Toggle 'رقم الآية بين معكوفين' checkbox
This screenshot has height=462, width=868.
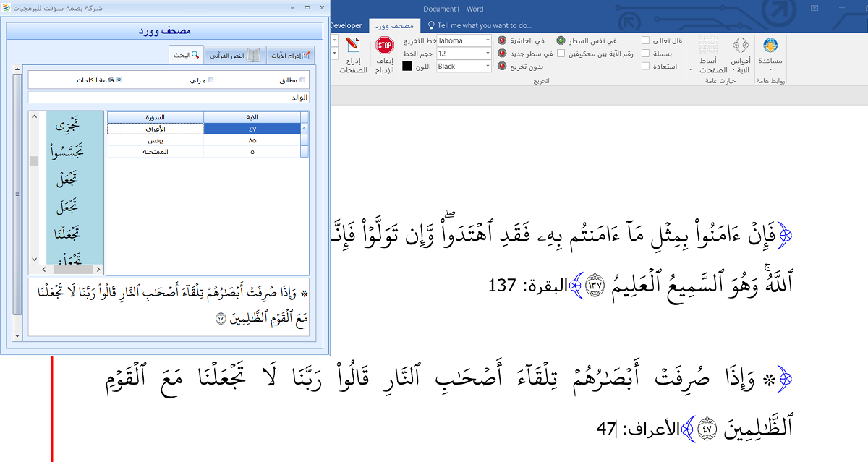pyautogui.click(x=561, y=54)
